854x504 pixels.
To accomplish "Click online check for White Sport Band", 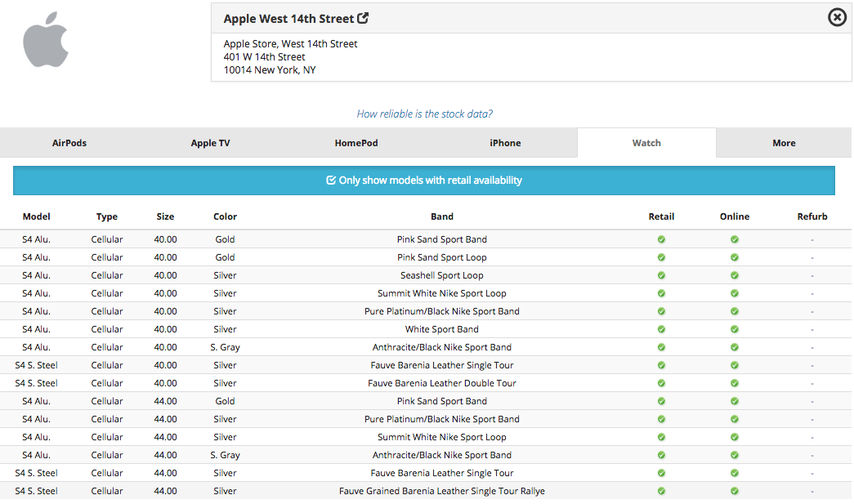I will [734, 329].
